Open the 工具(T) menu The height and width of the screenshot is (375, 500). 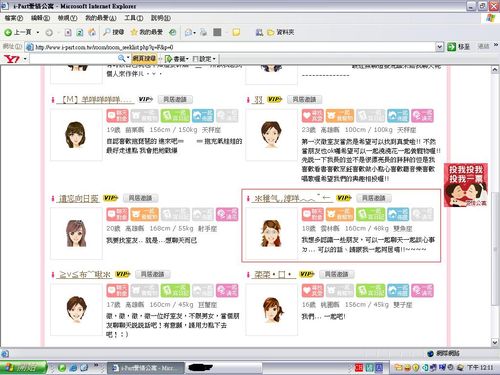coord(134,18)
